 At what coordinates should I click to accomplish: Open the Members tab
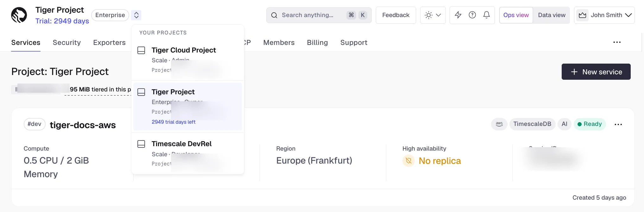coord(279,42)
